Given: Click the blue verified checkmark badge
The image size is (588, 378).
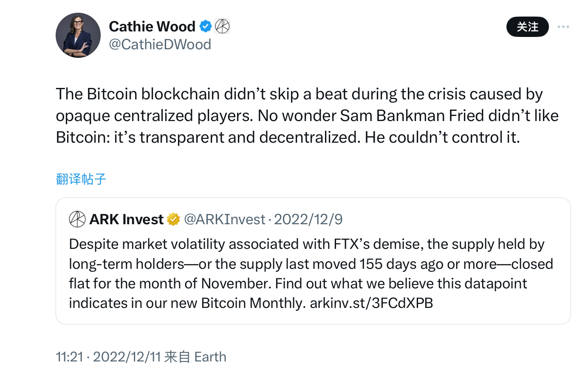Looking at the screenshot, I should pyautogui.click(x=206, y=26).
